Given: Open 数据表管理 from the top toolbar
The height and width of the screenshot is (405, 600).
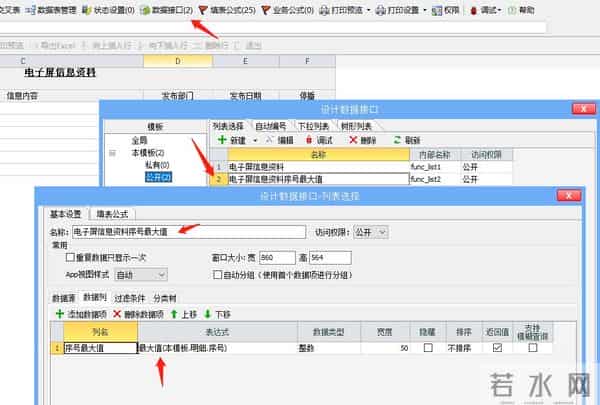Looking at the screenshot, I should click(51, 10).
